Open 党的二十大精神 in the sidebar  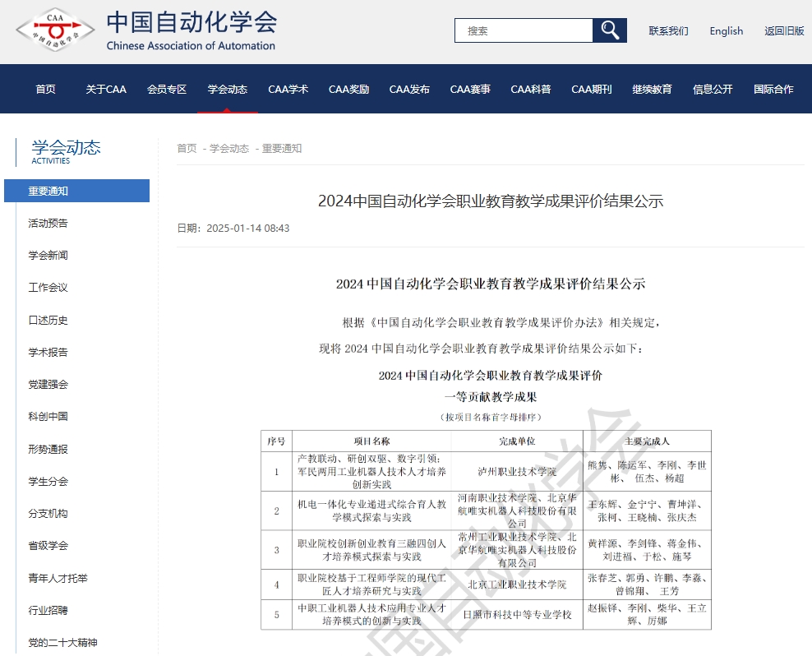point(62,643)
